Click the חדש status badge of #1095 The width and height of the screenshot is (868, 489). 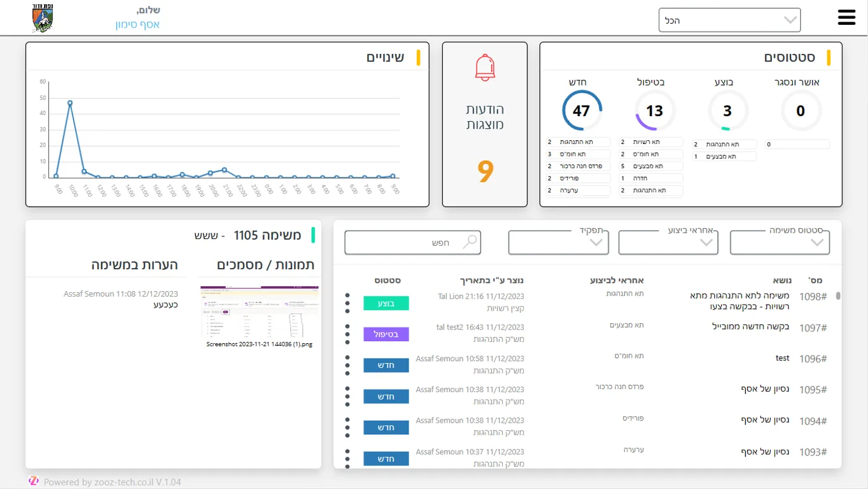click(x=386, y=396)
